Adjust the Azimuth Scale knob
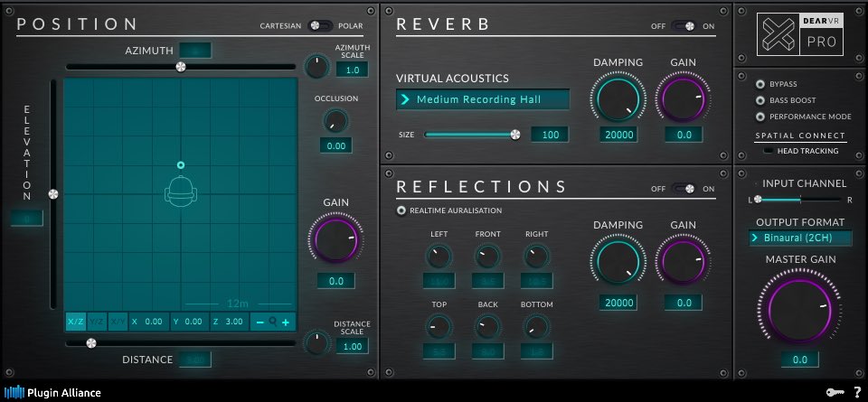 coord(316,67)
